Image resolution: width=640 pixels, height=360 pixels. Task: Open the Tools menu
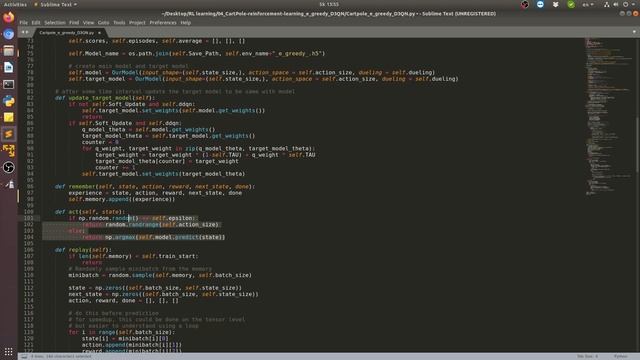[119, 23]
